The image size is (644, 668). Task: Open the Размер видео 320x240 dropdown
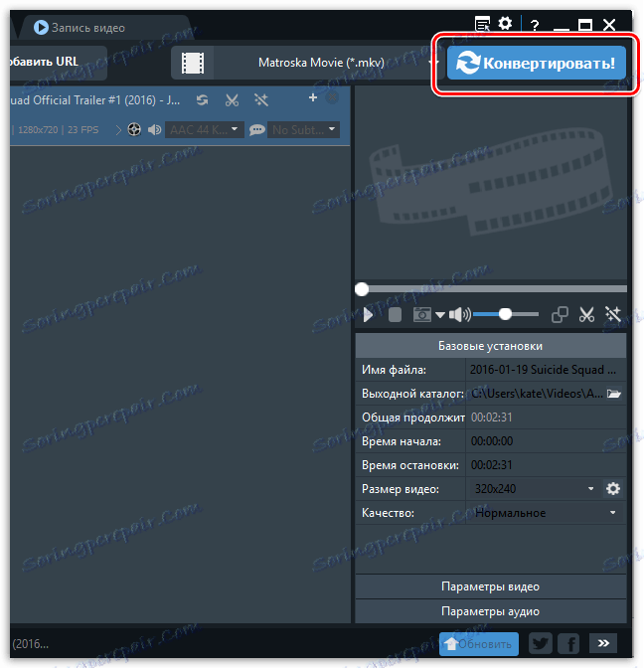534,489
